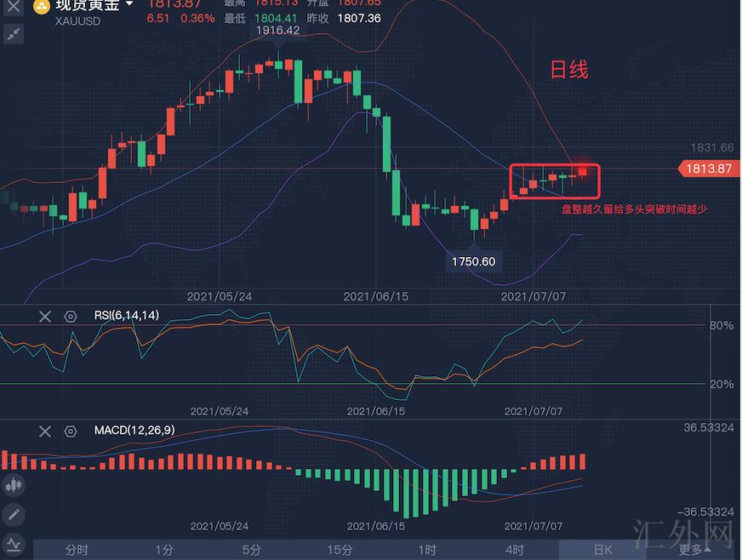Image resolution: width=742 pixels, height=560 pixels.
Task: Open MACD(12,26,9) indicator settings
Action: pyautogui.click(x=71, y=431)
